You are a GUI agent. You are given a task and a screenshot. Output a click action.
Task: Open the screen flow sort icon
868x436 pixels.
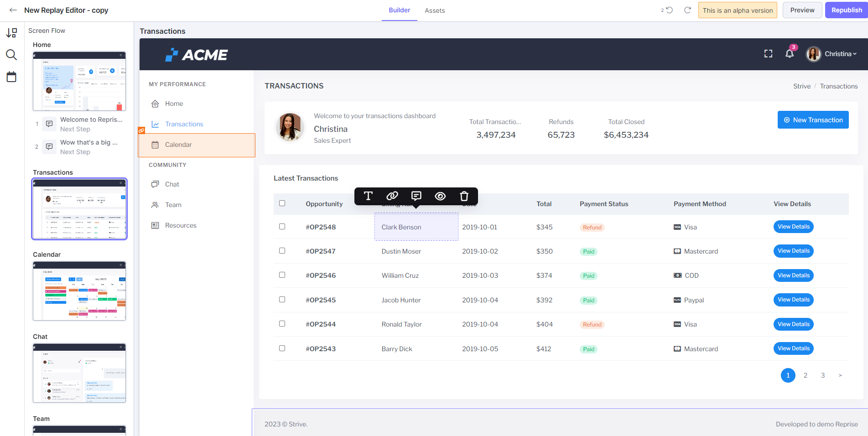tap(11, 33)
